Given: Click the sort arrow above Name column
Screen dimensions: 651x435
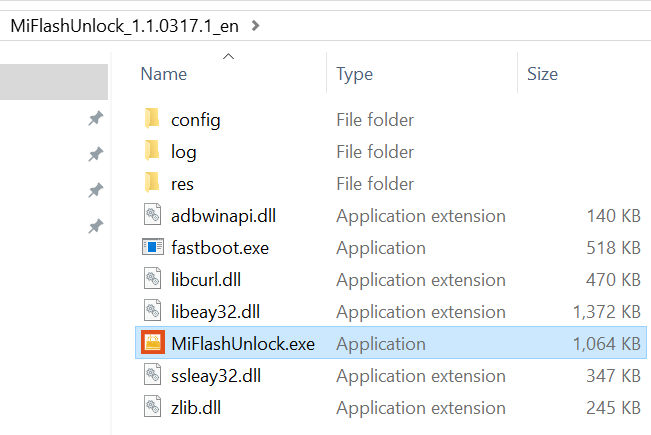Looking at the screenshot, I should (228, 56).
